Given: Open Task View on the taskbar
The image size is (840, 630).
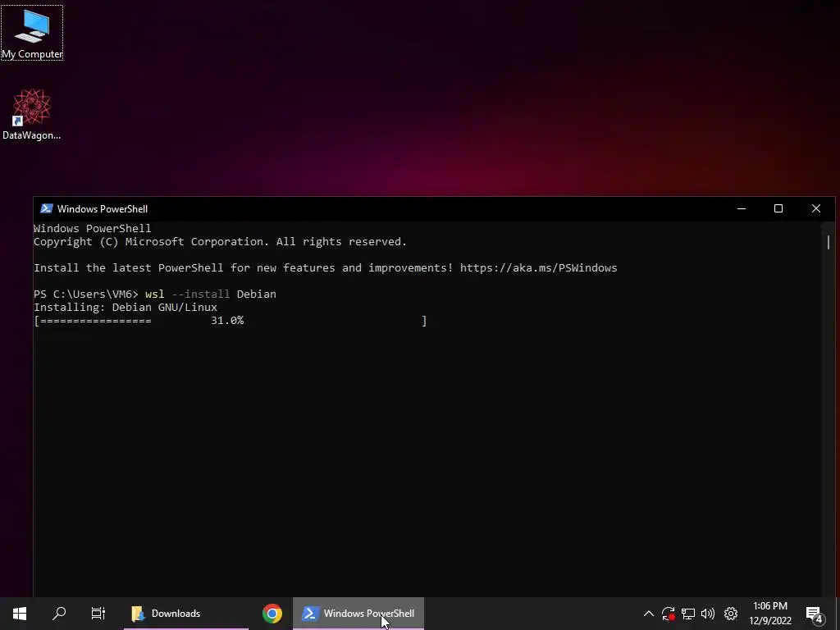Looking at the screenshot, I should pyautogui.click(x=98, y=614).
